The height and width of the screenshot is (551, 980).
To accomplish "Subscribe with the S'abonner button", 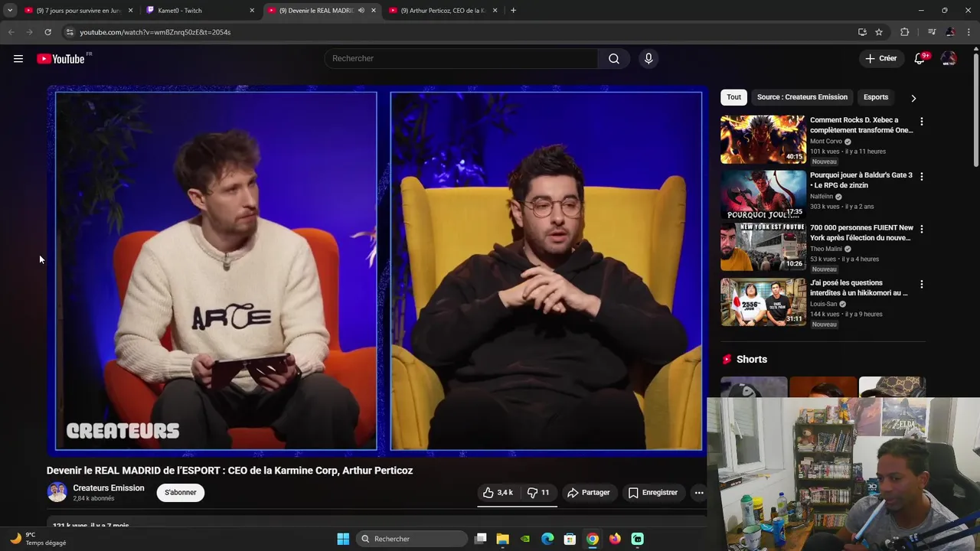I will pyautogui.click(x=181, y=493).
